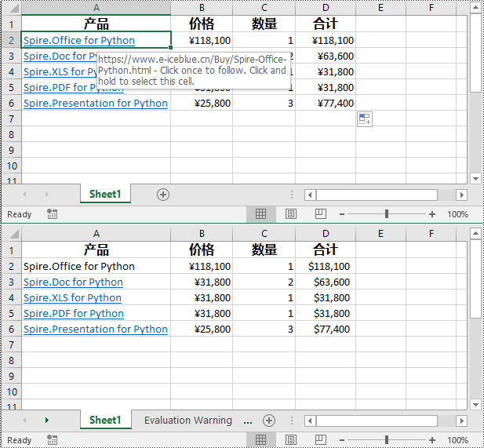
Task: Select row 2 header in bottom sheet
Action: (x=12, y=267)
